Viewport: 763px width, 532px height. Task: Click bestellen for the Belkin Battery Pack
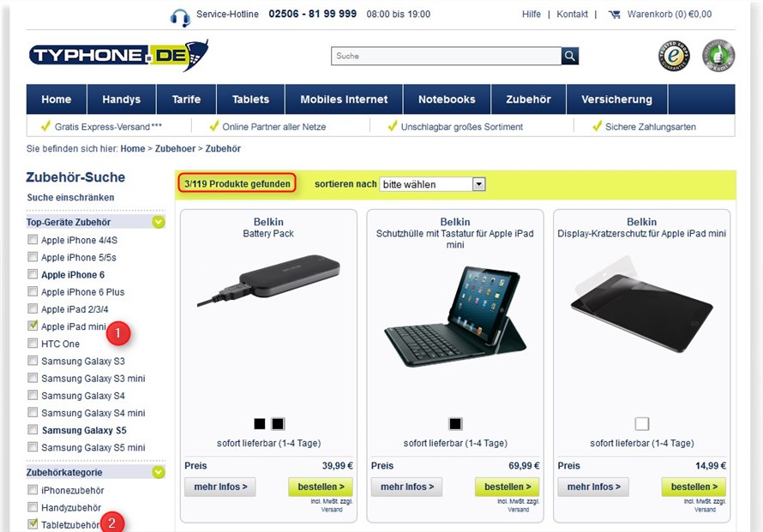click(x=321, y=487)
